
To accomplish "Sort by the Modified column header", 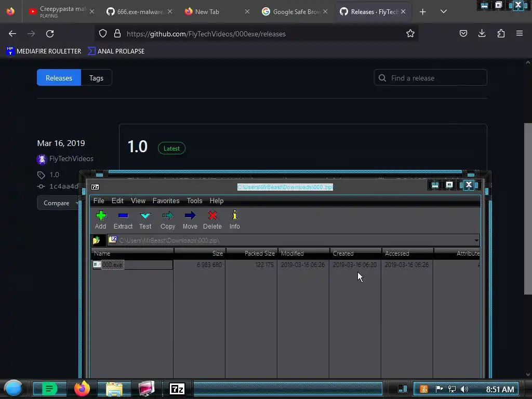I will (x=303, y=253).
